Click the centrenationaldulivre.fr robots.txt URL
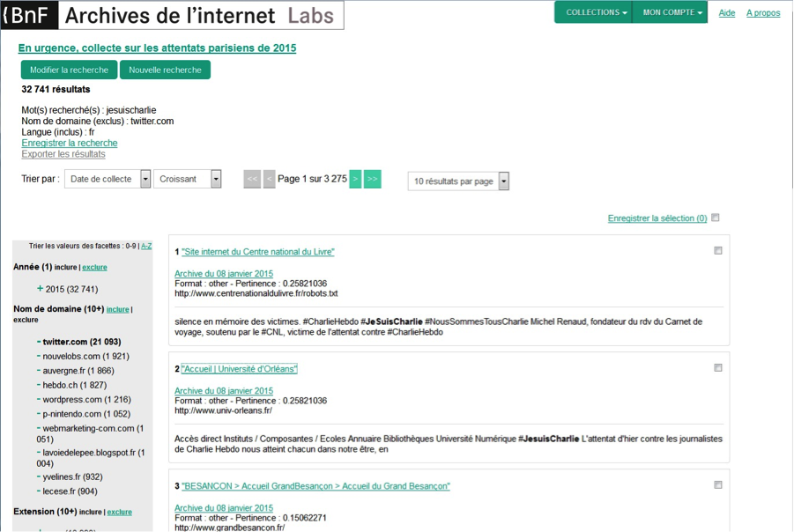This screenshot has height=532, width=794. [256, 293]
